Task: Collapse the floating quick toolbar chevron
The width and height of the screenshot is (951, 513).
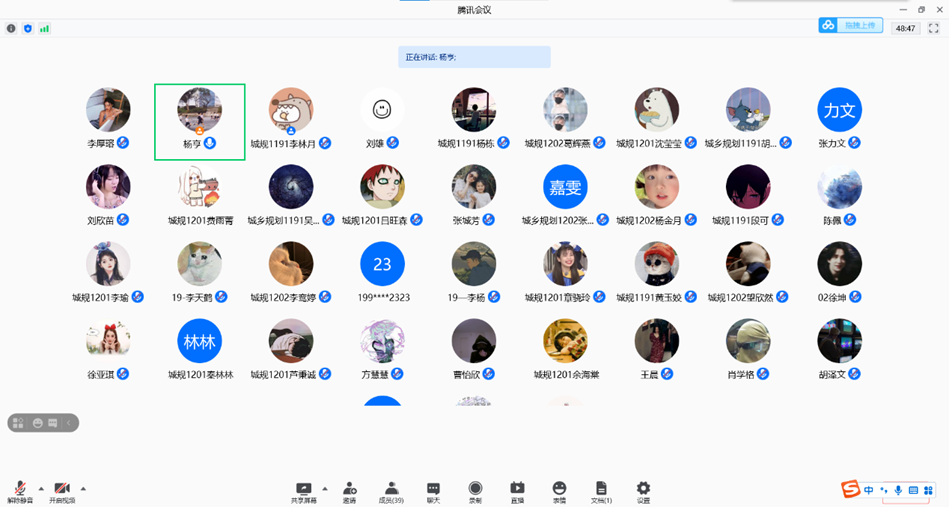Action: (x=69, y=423)
